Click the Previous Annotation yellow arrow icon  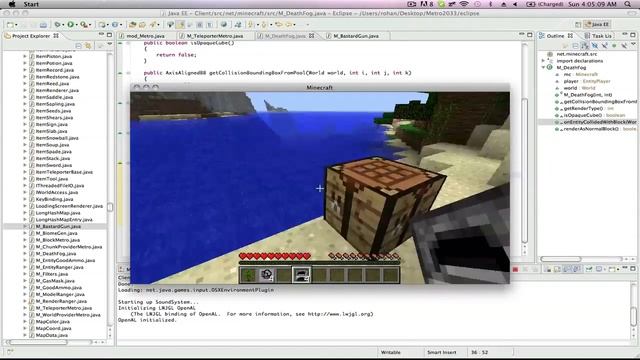click(264, 25)
